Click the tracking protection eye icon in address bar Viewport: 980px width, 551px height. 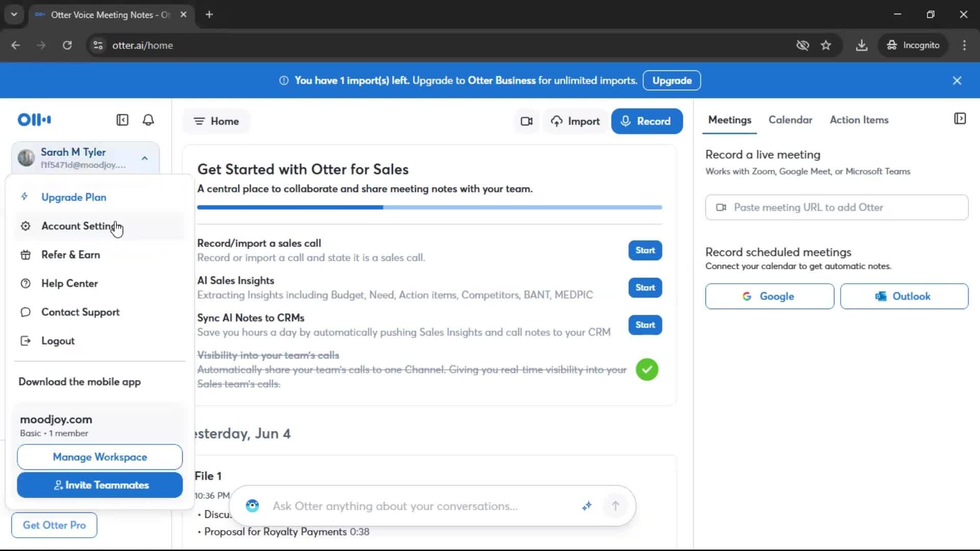click(802, 45)
